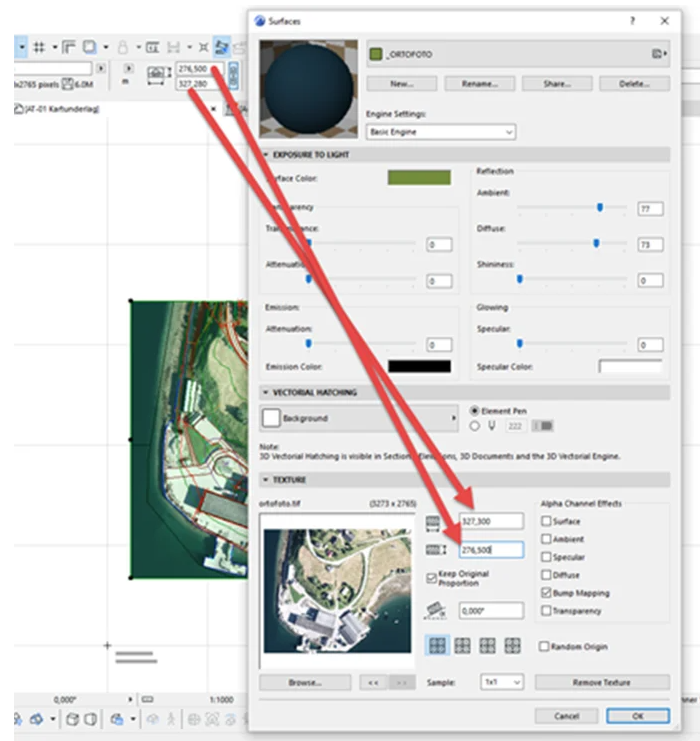Click the Browse button for texture
This screenshot has height=741, width=700.
point(304,682)
